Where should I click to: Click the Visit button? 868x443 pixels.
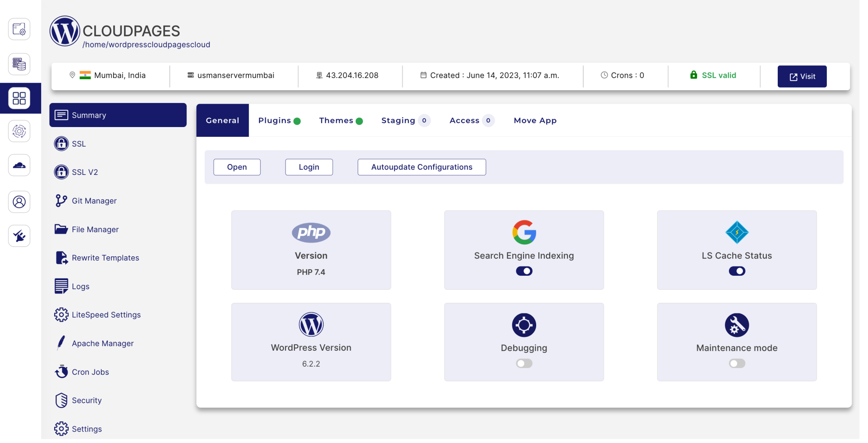click(x=802, y=77)
